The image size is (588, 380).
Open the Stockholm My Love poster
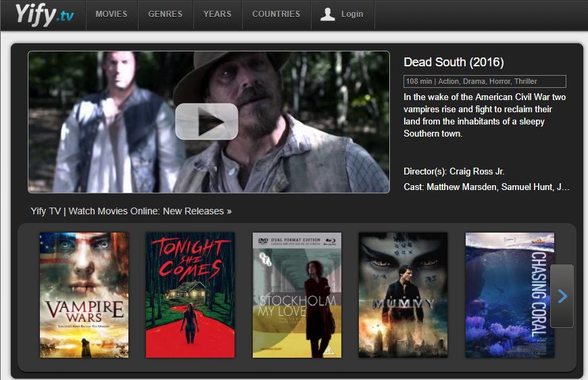[297, 295]
